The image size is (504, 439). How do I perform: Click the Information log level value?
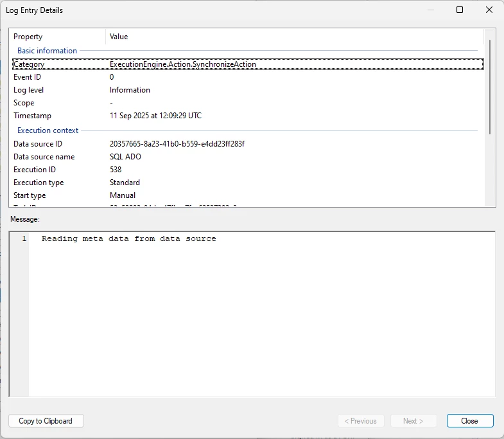pyautogui.click(x=130, y=90)
